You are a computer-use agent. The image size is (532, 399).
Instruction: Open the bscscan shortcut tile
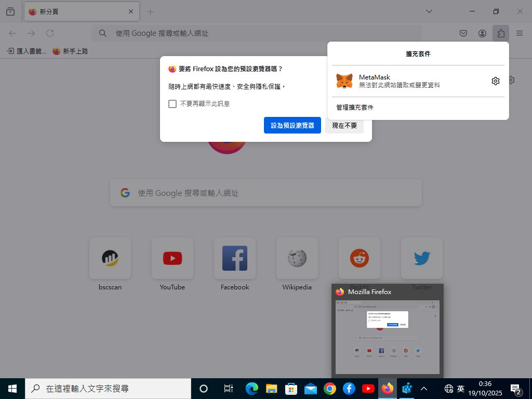(110, 258)
